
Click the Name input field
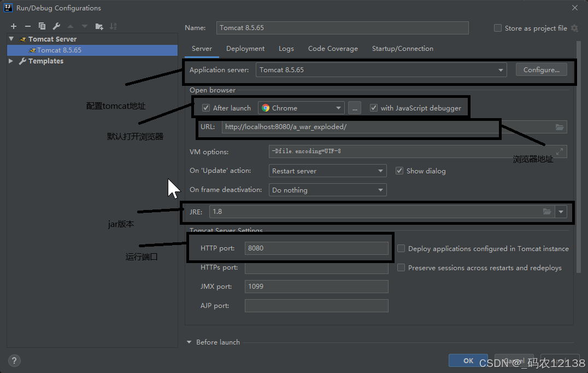343,28
